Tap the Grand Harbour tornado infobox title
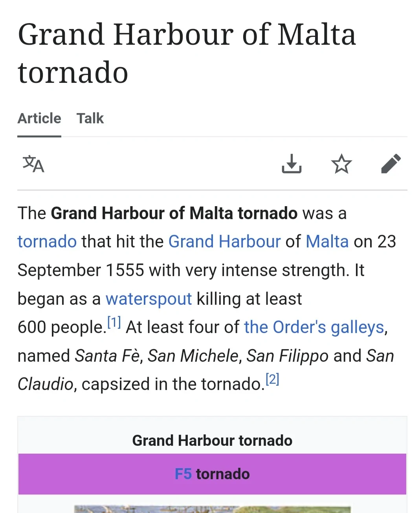Screen dimensions: 420x513 pyautogui.click(x=212, y=441)
